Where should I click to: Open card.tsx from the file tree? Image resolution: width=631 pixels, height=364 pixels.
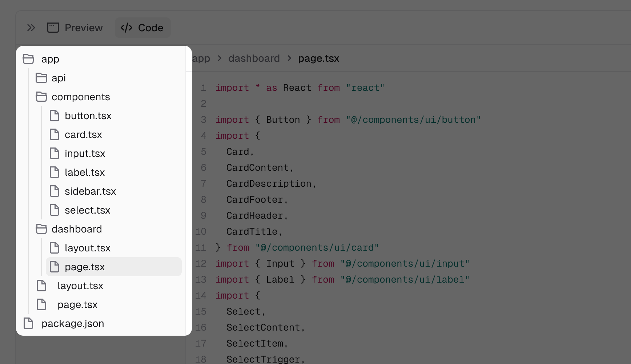83,134
